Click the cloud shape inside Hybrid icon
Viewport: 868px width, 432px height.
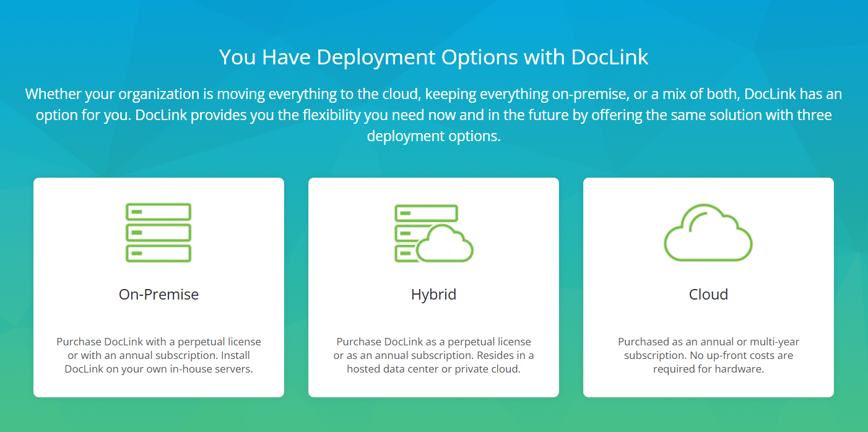pos(445,245)
